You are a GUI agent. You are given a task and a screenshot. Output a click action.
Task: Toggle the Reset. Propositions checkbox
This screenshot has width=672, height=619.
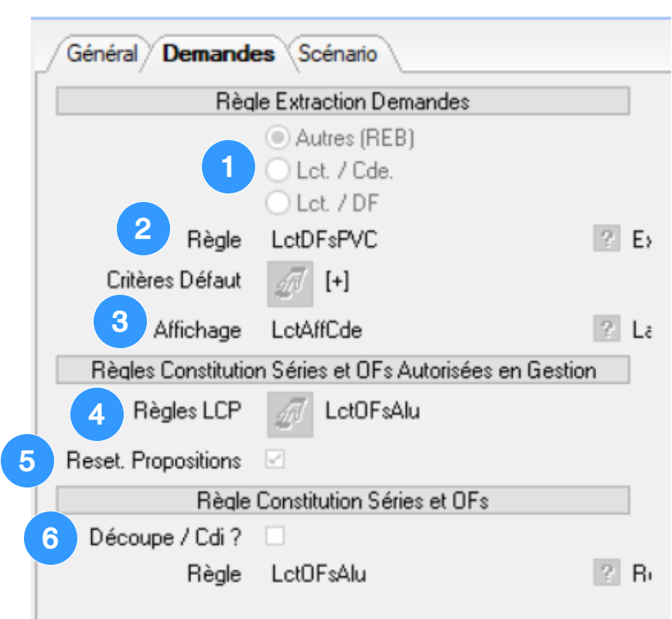pyautogui.click(x=275, y=460)
